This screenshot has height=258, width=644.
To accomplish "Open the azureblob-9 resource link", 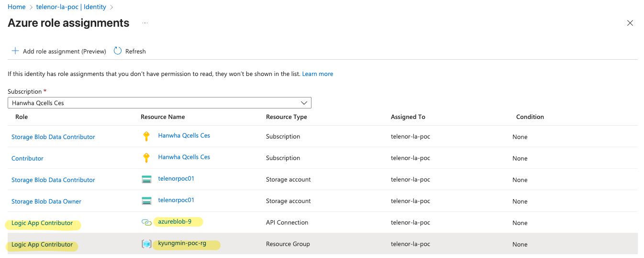I will pos(175,222).
